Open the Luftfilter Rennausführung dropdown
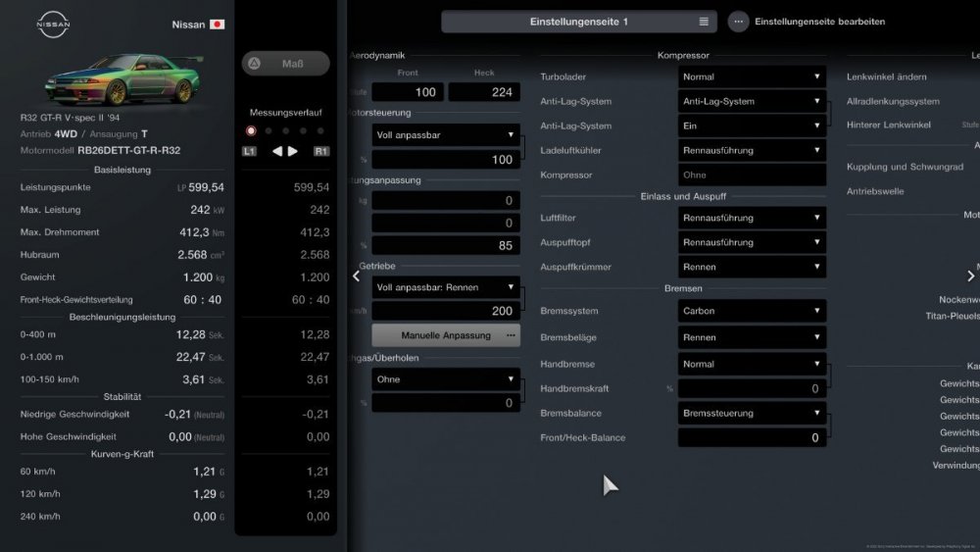 pyautogui.click(x=752, y=218)
